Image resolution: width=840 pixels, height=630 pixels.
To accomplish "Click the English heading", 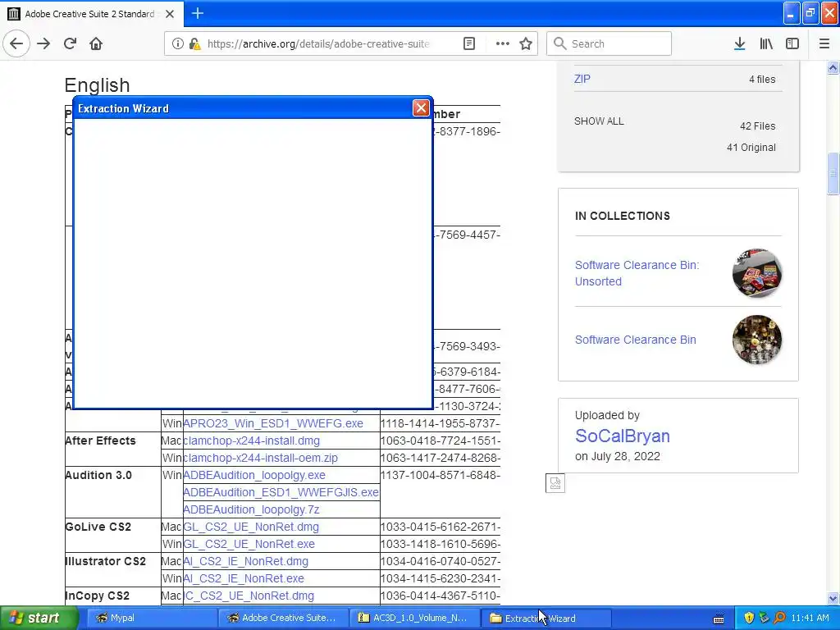I will (97, 85).
